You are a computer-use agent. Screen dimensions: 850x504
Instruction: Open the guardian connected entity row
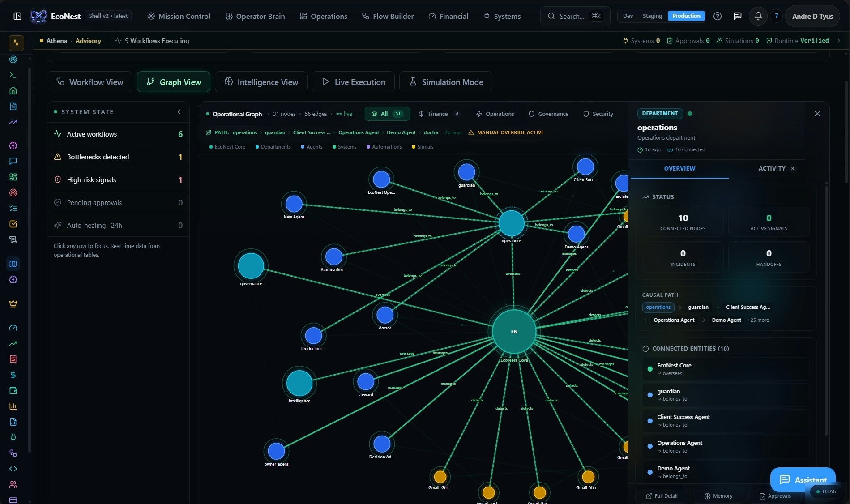(726, 395)
